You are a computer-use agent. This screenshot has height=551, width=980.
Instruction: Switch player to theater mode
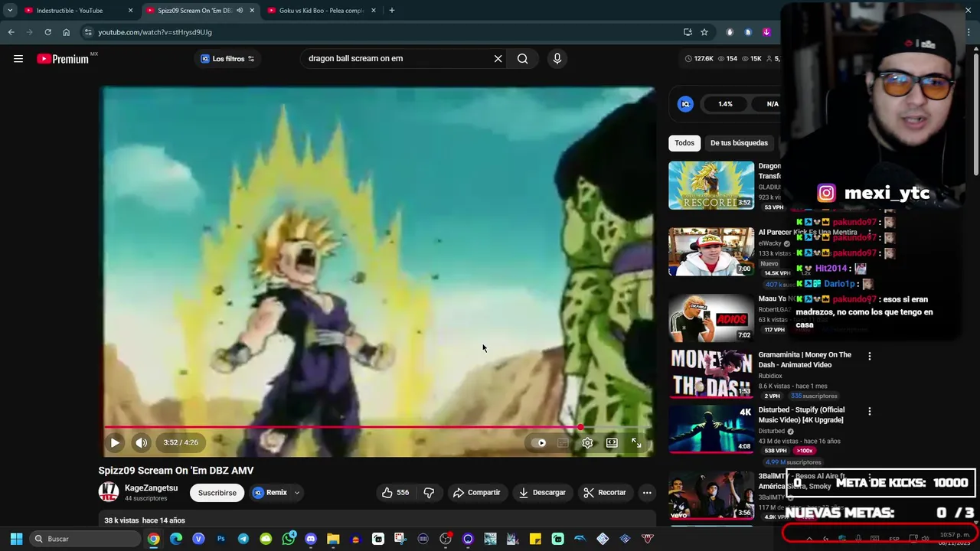(x=612, y=442)
